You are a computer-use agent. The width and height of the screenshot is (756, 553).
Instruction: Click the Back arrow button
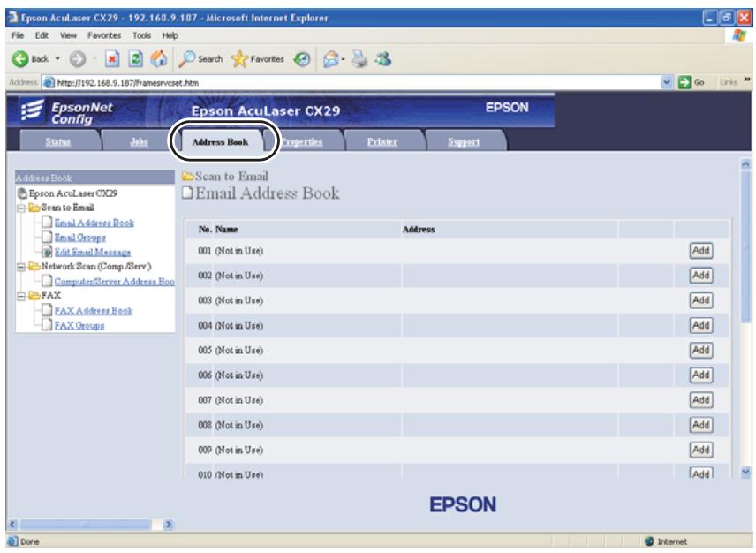point(20,59)
